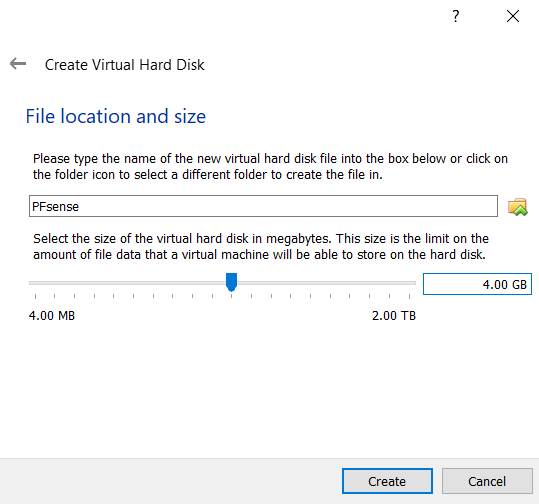Grab the blue disk size slider handle

[x=231, y=282]
